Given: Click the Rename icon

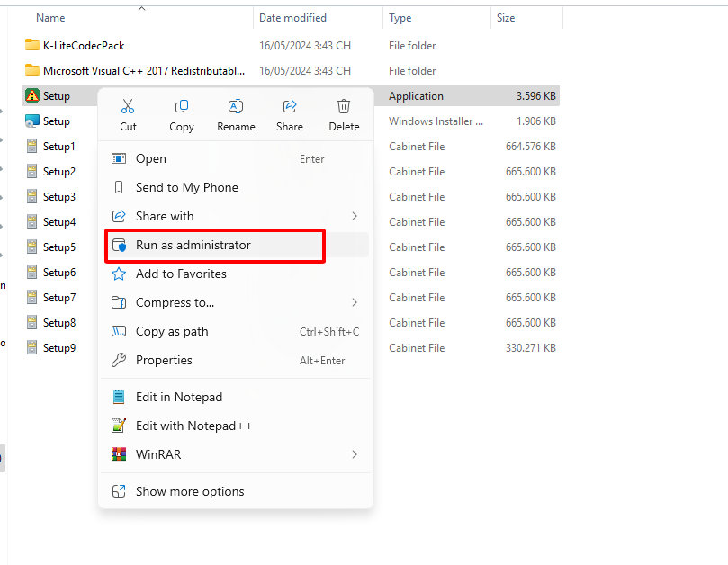Looking at the screenshot, I should pos(236,106).
